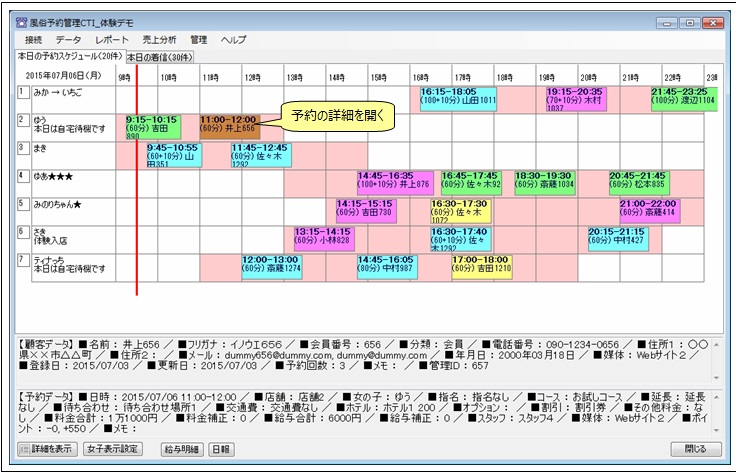
Task: Click row number 1 box for みか → いちご
Action: point(23,92)
